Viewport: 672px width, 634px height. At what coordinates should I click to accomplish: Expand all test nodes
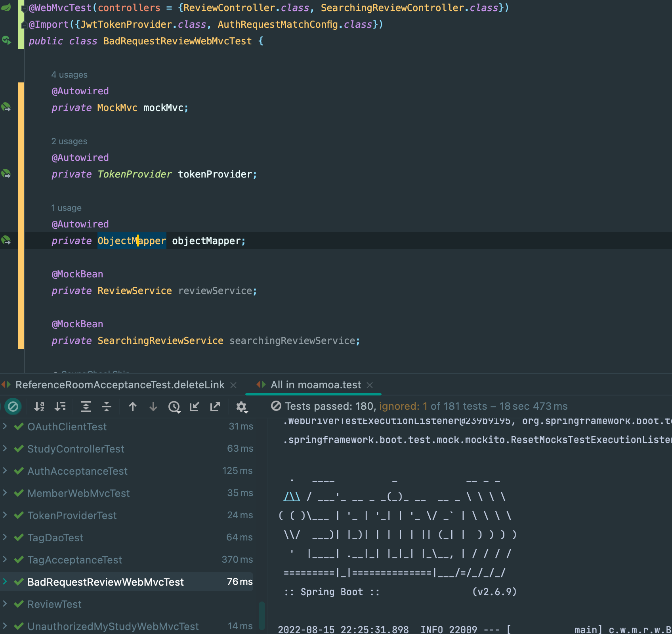tap(86, 407)
